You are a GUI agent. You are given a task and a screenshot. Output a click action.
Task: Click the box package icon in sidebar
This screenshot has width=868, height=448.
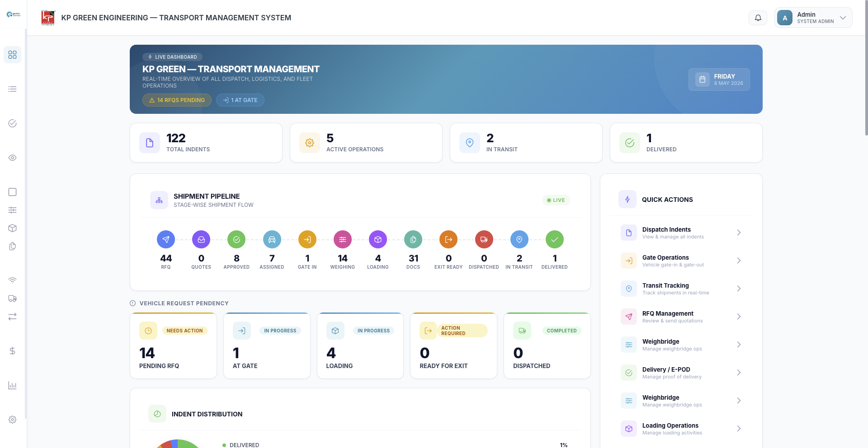tap(12, 228)
